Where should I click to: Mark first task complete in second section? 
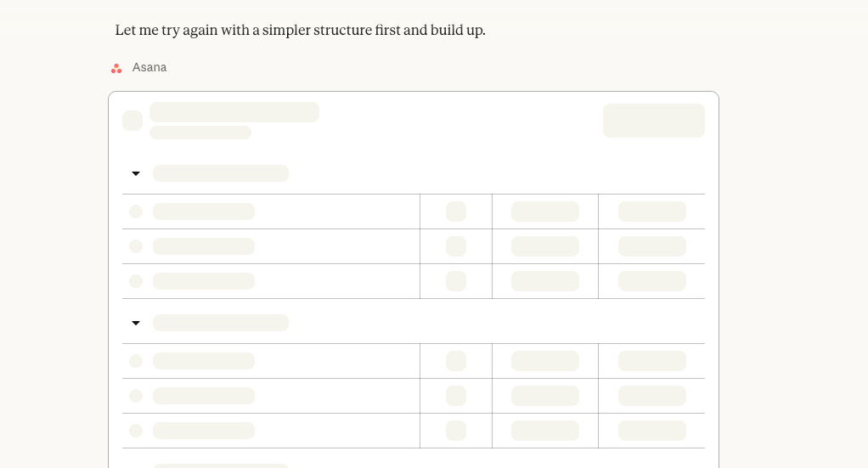point(136,361)
